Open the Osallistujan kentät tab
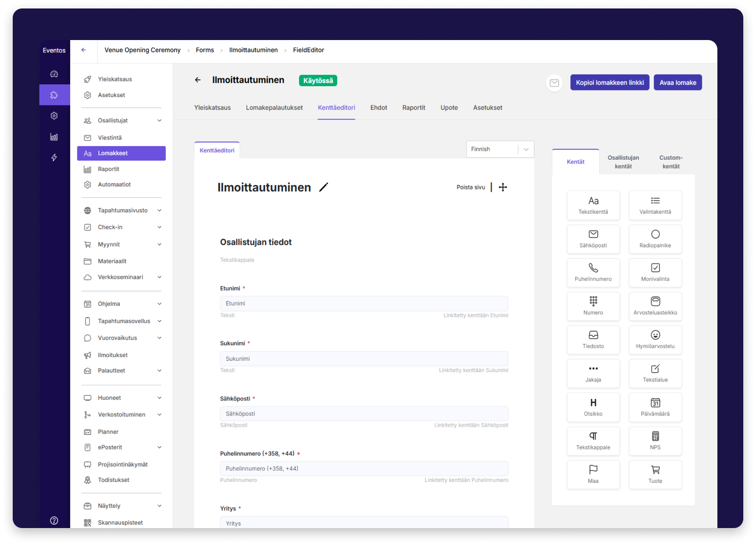Viewport: 756px width, 545px height. (x=623, y=162)
